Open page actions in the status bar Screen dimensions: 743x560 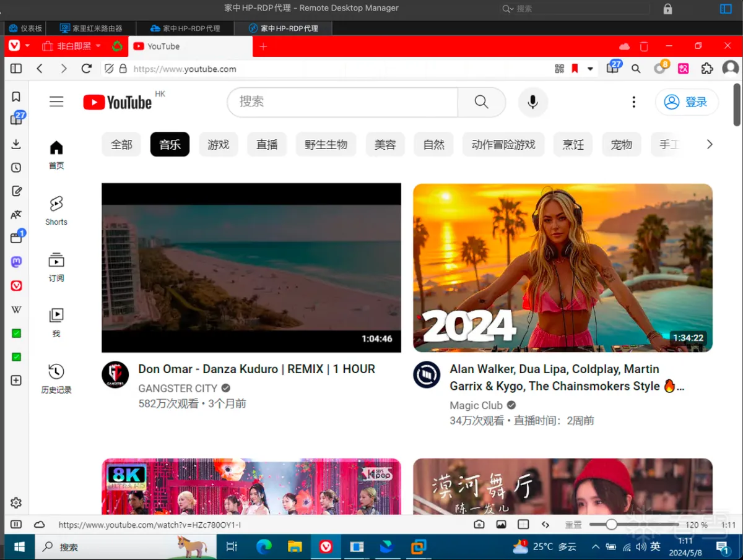(545, 525)
